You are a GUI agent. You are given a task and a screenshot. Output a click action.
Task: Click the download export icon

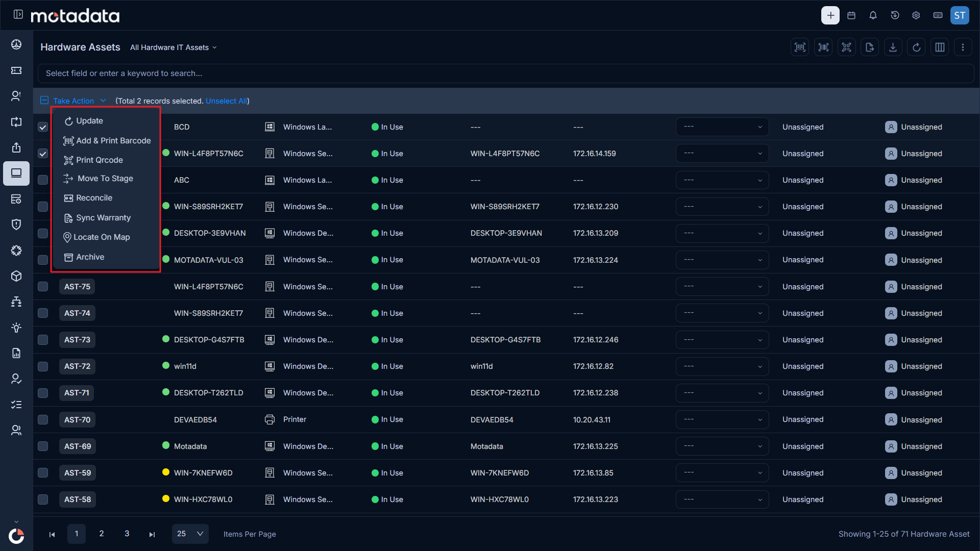pos(893,47)
